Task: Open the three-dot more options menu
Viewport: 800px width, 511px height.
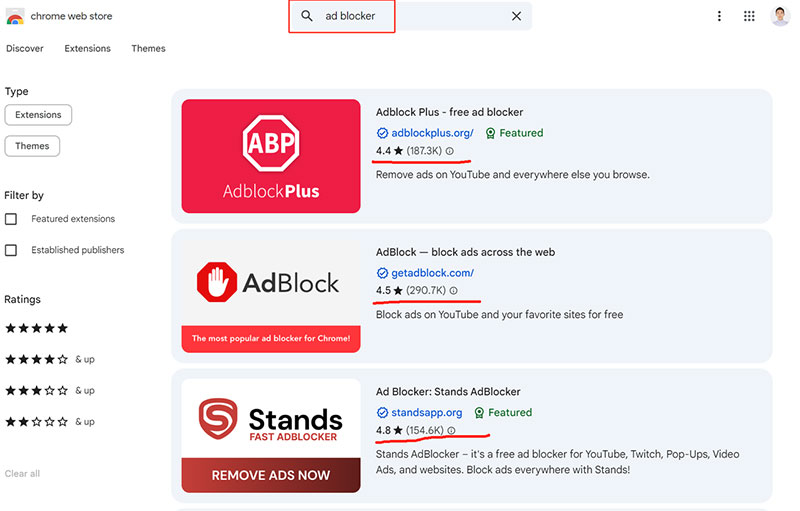Action: tap(719, 16)
